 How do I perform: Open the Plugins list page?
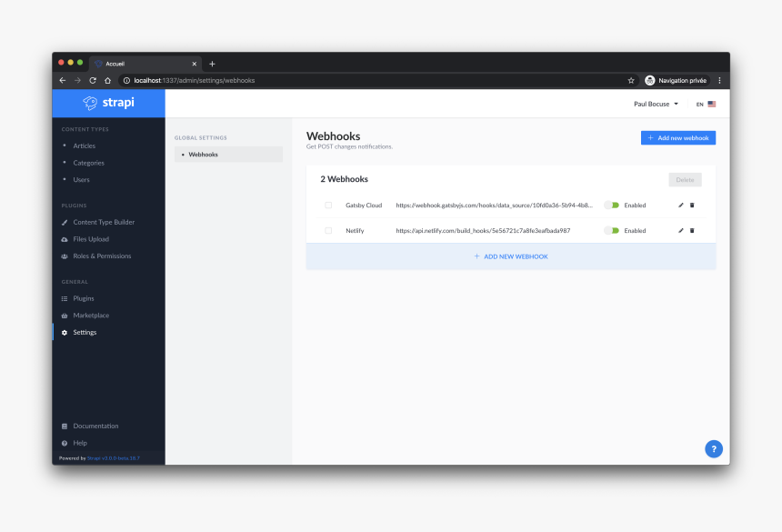pyautogui.click(x=84, y=298)
